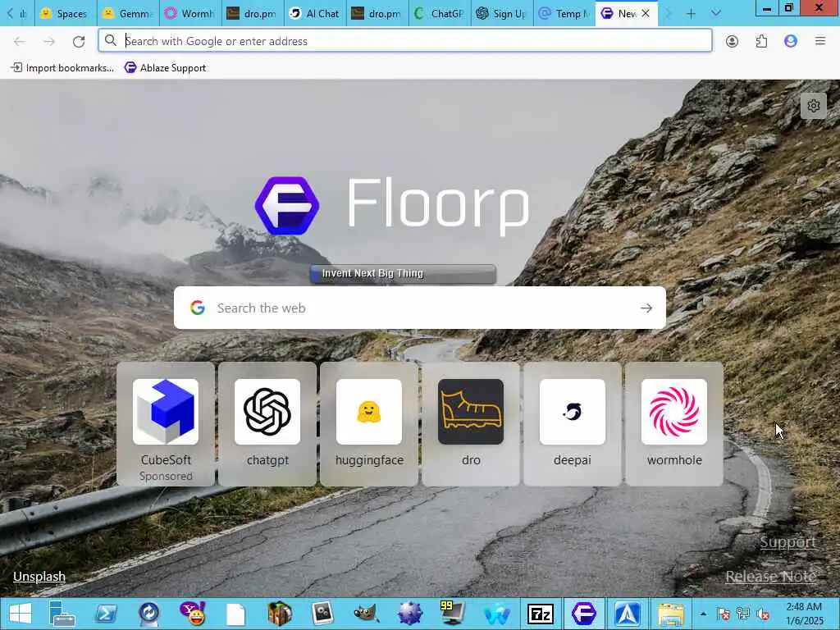Submit search with the arrow button
Viewport: 840px width, 630px height.
point(646,308)
